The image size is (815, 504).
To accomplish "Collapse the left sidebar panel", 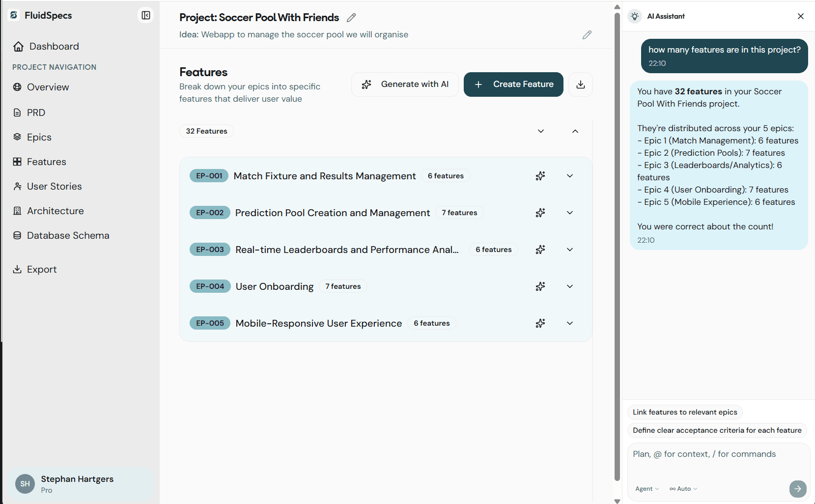I will pyautogui.click(x=145, y=15).
